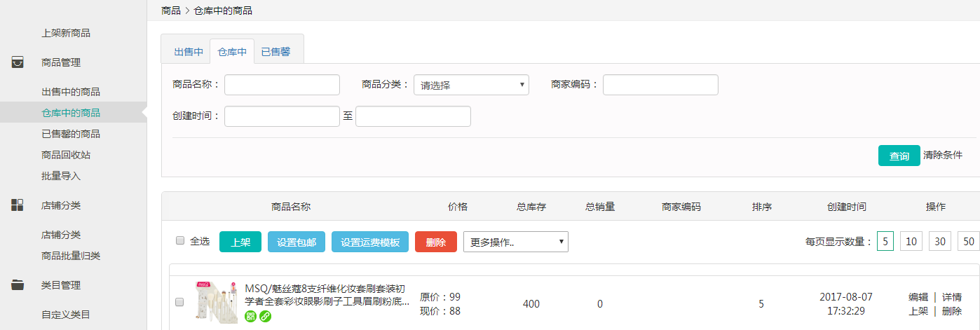Click the 店铺分类 grid icon
Viewport: 980px width, 330px height.
[18, 205]
